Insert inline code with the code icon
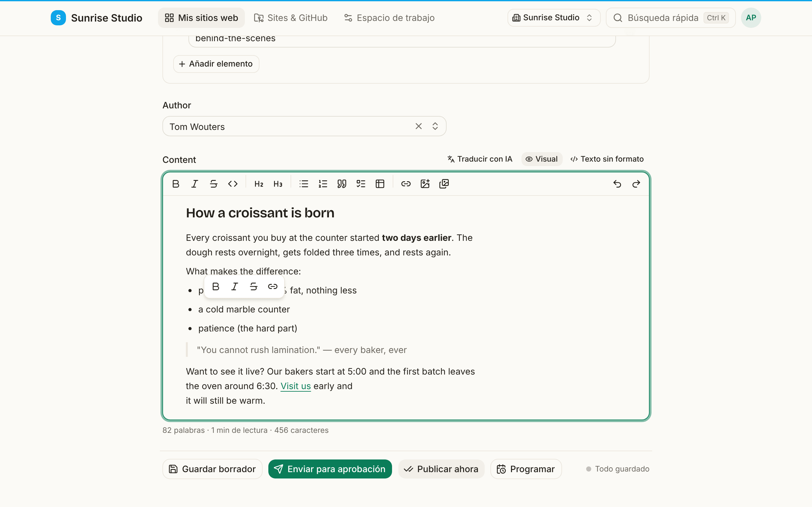 (232, 184)
